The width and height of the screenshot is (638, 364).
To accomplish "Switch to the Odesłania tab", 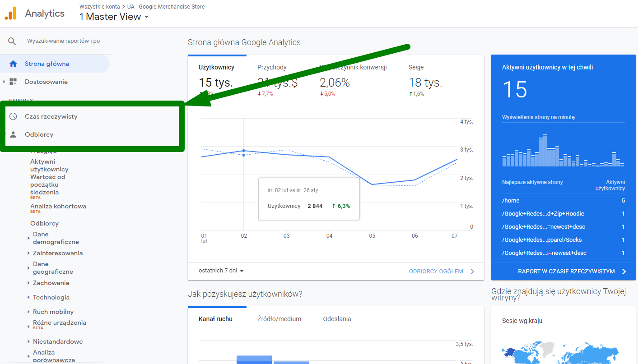I will click(x=337, y=319).
